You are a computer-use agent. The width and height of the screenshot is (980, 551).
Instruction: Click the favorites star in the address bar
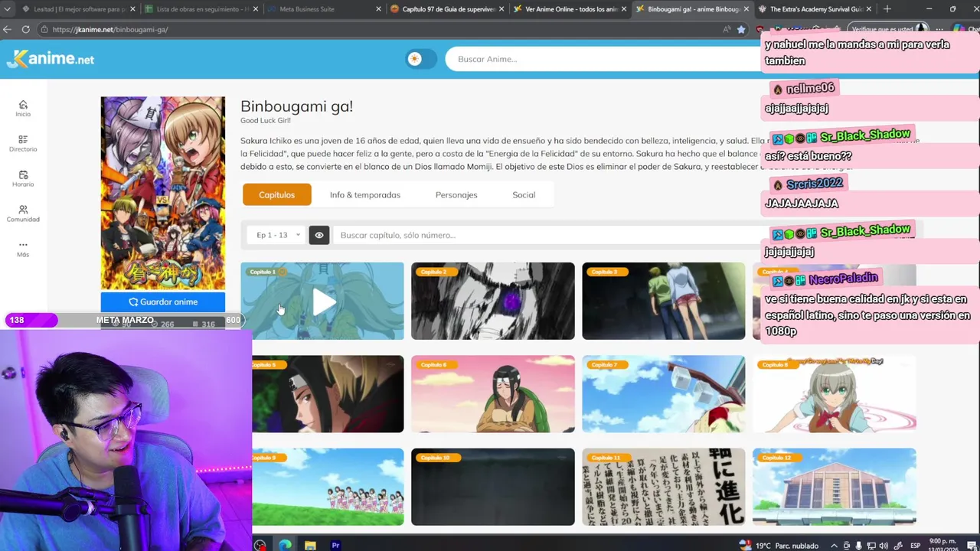point(741,29)
